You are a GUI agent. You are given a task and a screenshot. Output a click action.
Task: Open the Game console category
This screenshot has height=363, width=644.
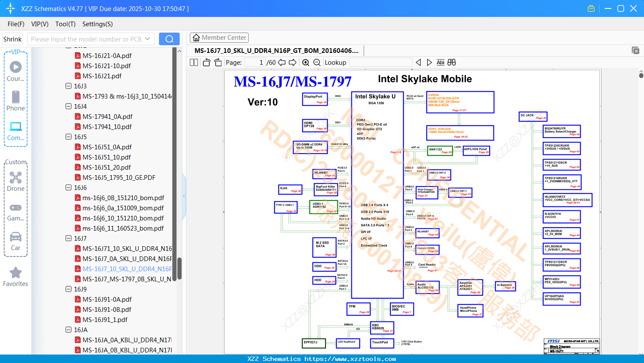(x=16, y=212)
